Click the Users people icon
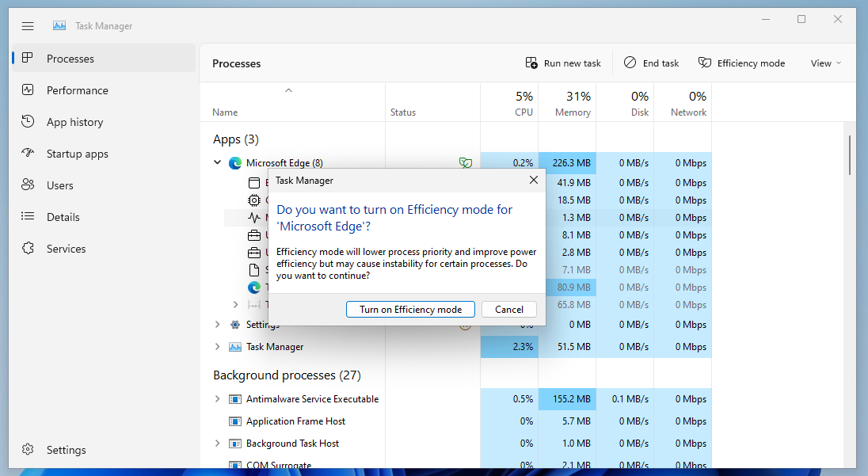The height and width of the screenshot is (476, 868). [x=28, y=185]
